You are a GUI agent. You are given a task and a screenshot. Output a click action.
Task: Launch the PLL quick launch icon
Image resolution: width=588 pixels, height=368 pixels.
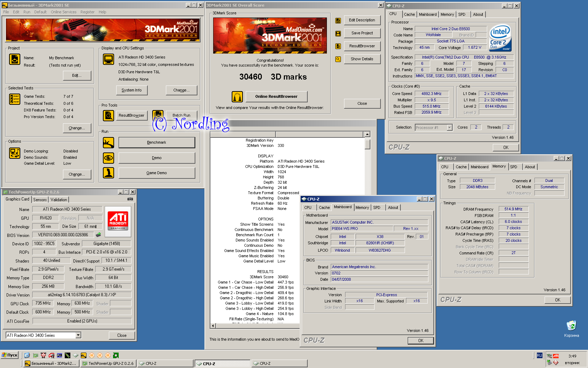pos(59,355)
